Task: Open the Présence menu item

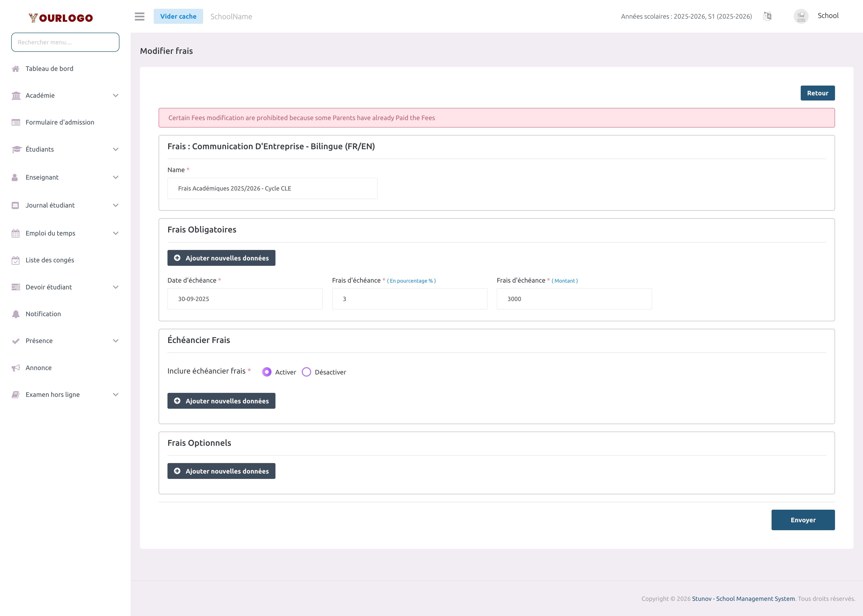Action: click(x=39, y=341)
